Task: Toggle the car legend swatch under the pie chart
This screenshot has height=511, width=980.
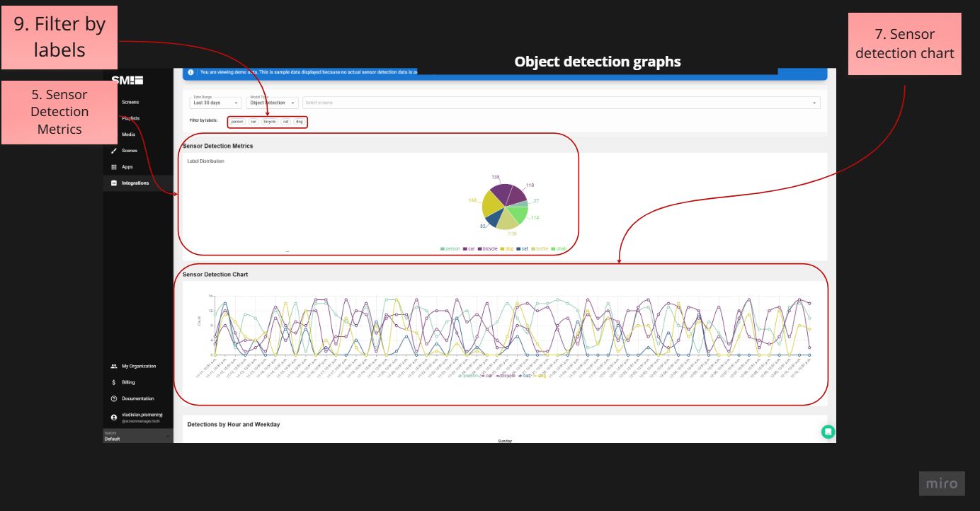Action: coord(465,249)
